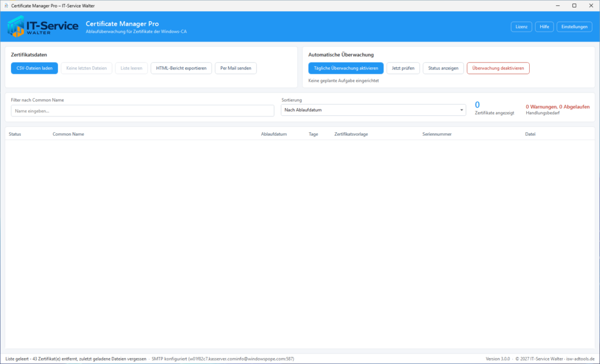Open the Lizenz dialog
Screen dimensions: 600x364
click(x=521, y=27)
